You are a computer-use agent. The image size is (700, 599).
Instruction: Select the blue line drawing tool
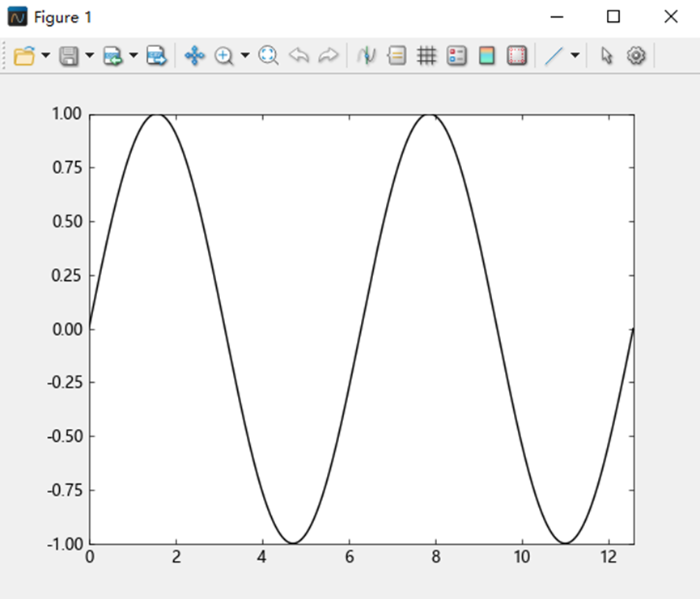click(554, 56)
